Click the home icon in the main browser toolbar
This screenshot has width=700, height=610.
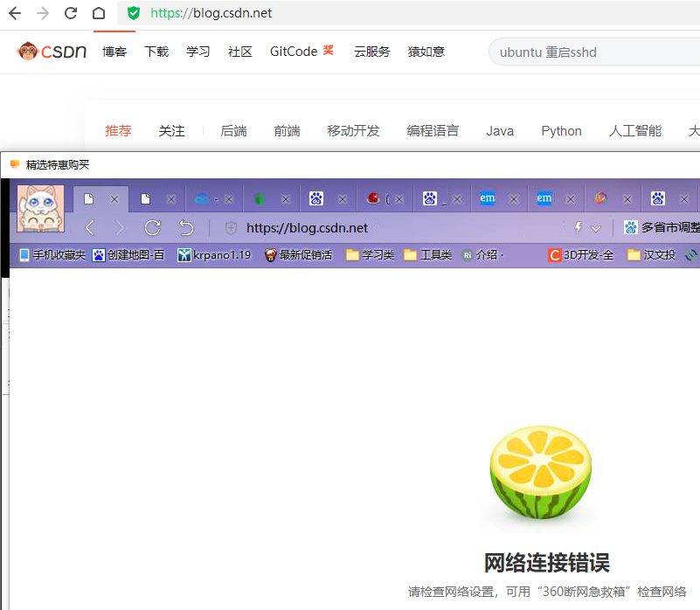[98, 13]
